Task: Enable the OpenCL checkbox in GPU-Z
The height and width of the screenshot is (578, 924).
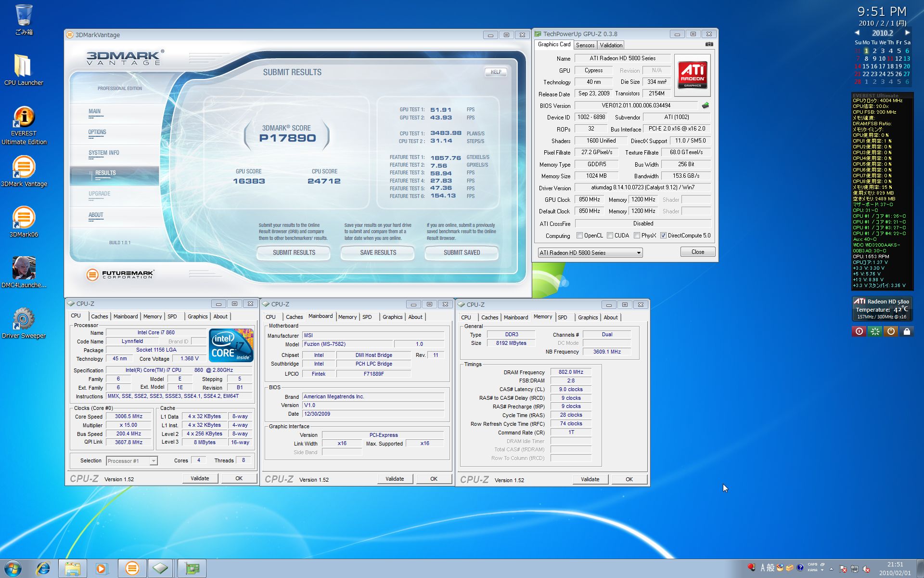Action: click(x=579, y=236)
